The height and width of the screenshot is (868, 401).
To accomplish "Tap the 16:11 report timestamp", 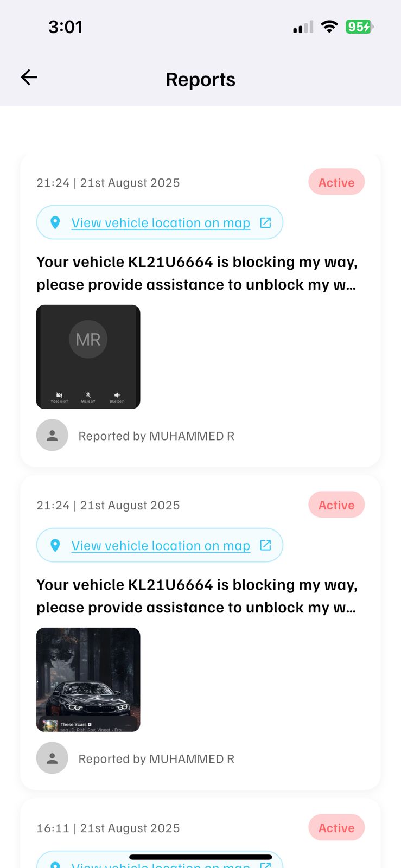I will [x=108, y=828].
